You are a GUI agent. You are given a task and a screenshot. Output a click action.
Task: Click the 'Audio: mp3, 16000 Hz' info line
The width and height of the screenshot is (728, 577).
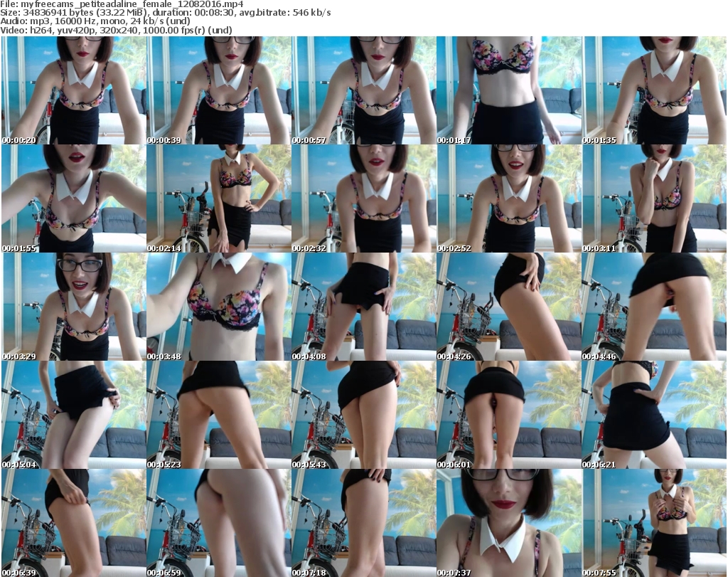(x=95, y=21)
